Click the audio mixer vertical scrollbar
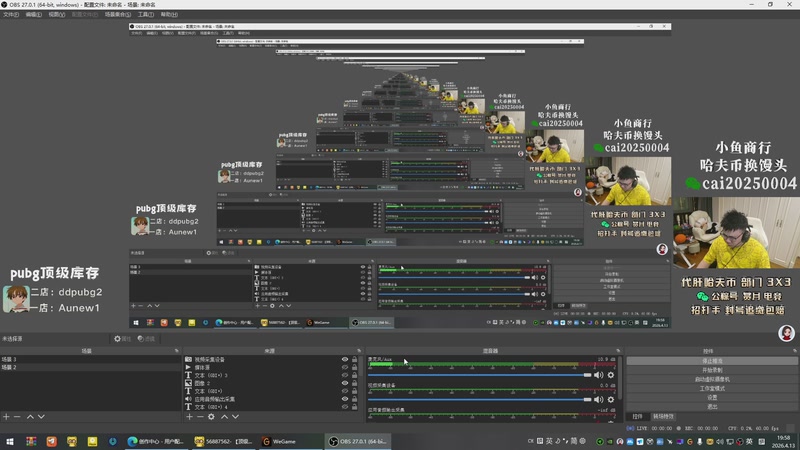Viewport: 800px width, 450px height. click(x=621, y=378)
